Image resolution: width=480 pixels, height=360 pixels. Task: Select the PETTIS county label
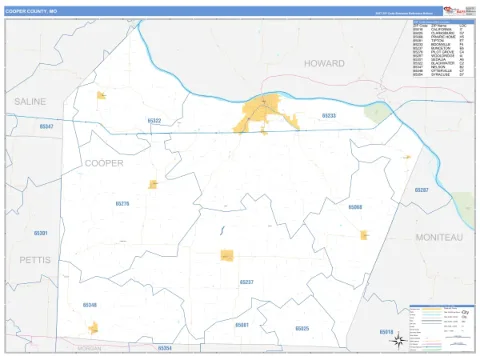(35, 260)
